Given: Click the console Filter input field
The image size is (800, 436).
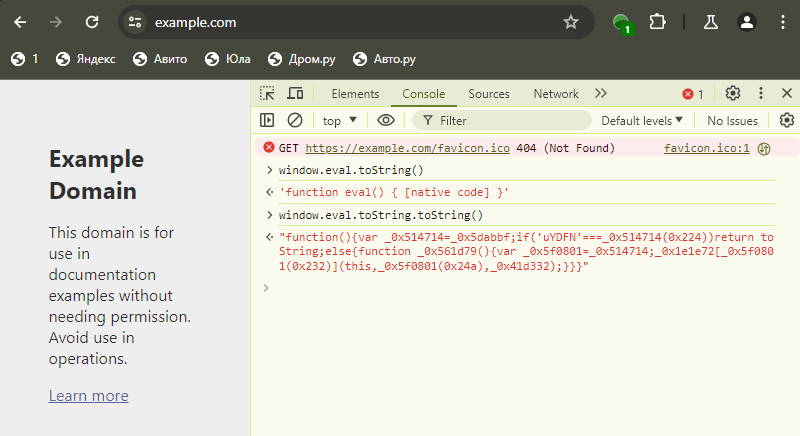Looking at the screenshot, I should [500, 120].
